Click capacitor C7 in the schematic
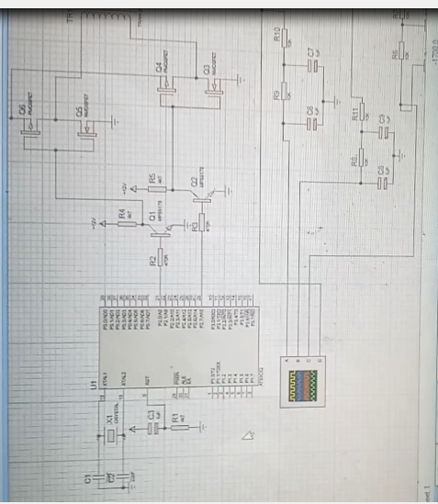The width and height of the screenshot is (438, 504). coord(312,65)
